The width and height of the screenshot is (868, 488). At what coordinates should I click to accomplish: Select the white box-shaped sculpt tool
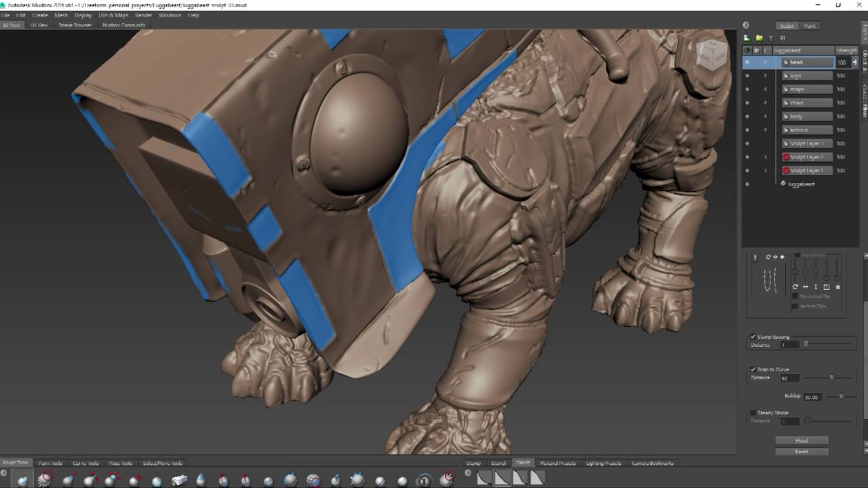coord(179,480)
